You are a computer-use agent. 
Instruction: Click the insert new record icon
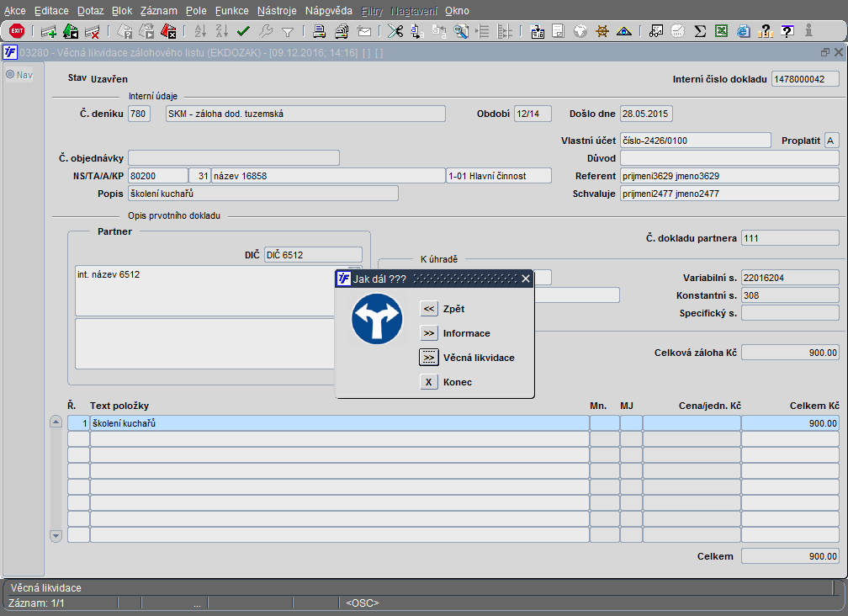pyautogui.click(x=49, y=32)
